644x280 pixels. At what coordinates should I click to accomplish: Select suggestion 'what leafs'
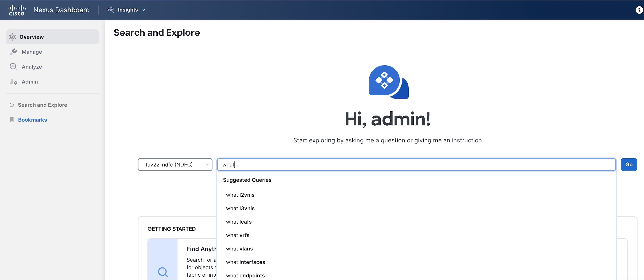pyautogui.click(x=239, y=222)
